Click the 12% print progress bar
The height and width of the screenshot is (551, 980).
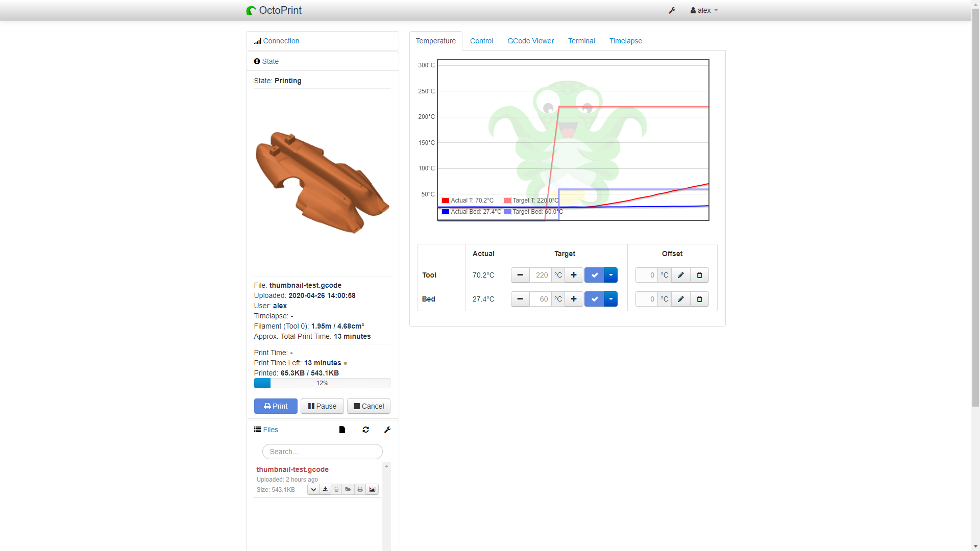(322, 383)
